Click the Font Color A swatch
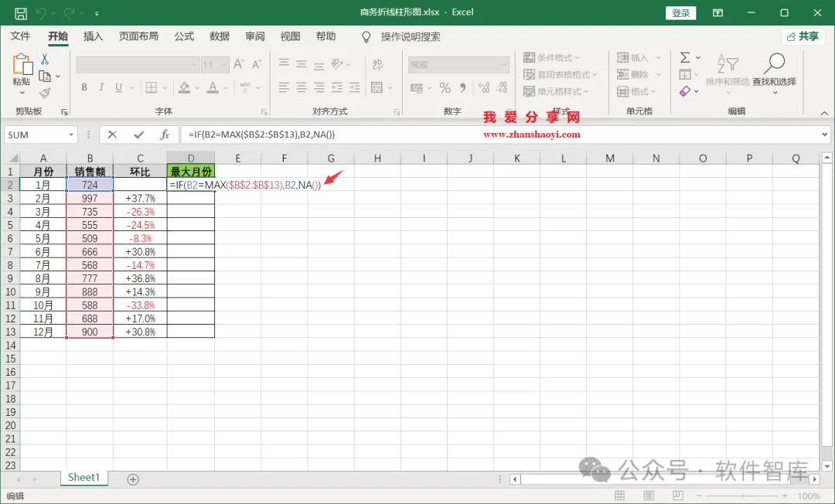Screen dimensions: 835x504 tap(213, 87)
